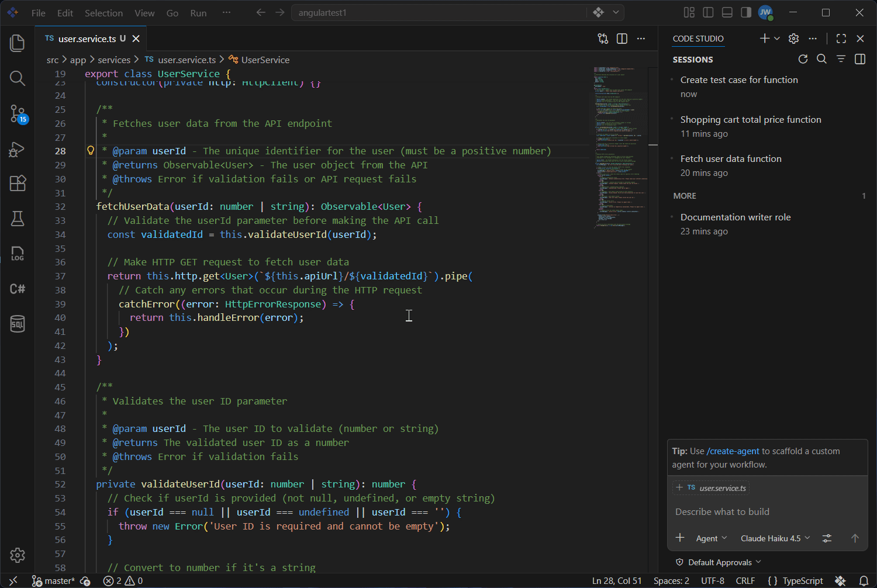Open the Explorer view in activity bar
The height and width of the screenshot is (588, 877).
[x=18, y=43]
